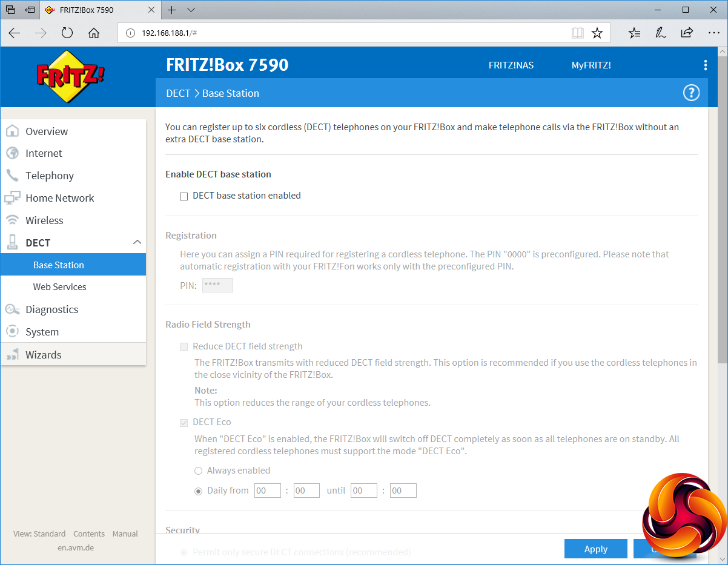Open help via question mark icon

pos(691,93)
